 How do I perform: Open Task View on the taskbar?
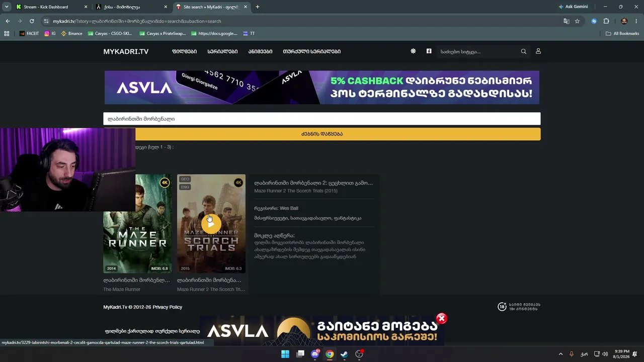click(300, 354)
